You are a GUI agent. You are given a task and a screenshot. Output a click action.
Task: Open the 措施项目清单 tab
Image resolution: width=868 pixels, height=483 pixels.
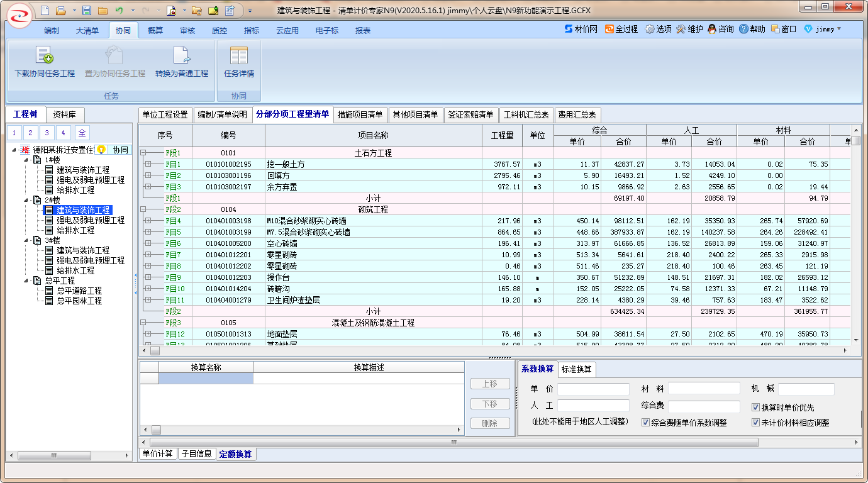pyautogui.click(x=360, y=114)
